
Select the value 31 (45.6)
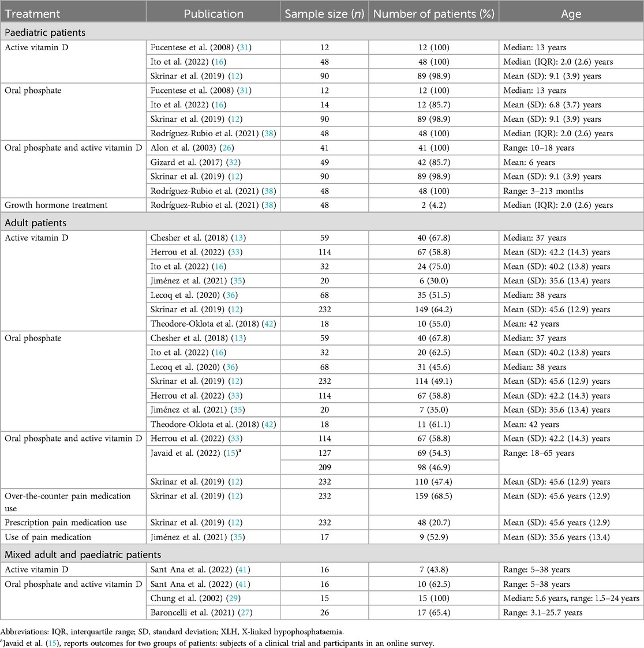(x=433, y=367)
